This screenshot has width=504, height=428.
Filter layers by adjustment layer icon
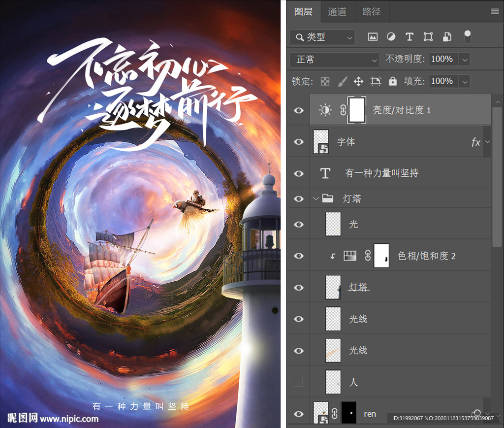(x=391, y=37)
